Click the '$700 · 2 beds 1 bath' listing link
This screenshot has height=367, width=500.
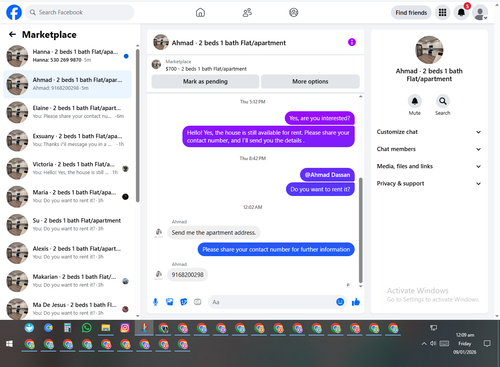tap(206, 69)
